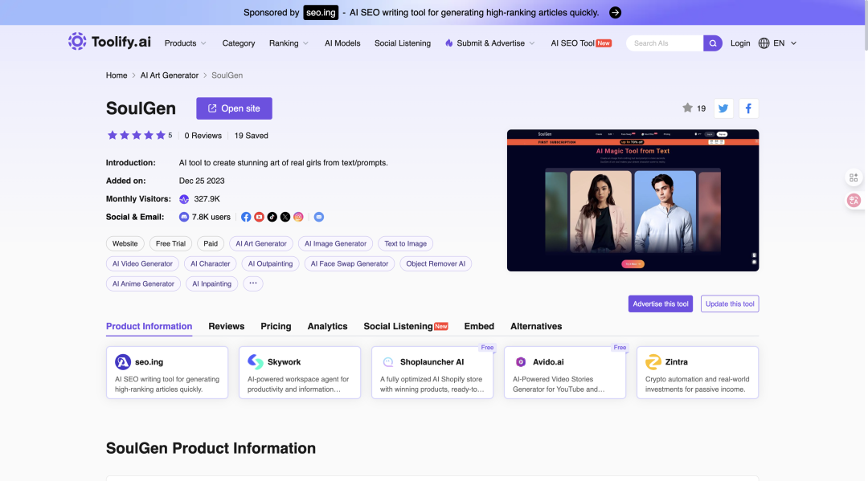This screenshot has height=481, width=868.
Task: Click the globe language icon
Action: (764, 43)
